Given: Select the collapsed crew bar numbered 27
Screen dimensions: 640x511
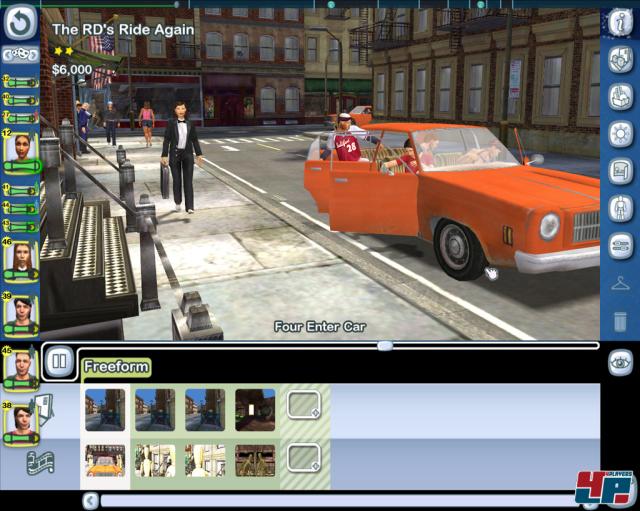Looking at the screenshot, I should (20, 118).
